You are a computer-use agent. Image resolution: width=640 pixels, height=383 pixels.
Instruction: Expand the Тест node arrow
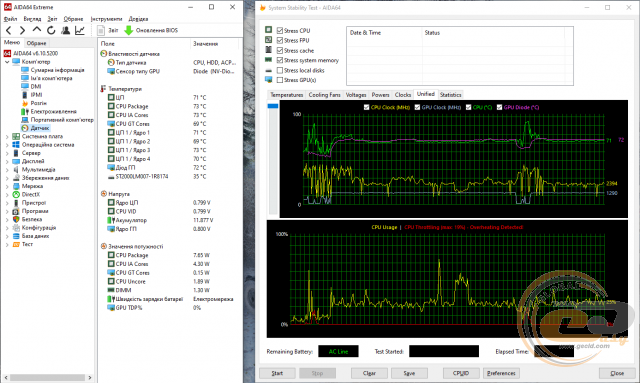[7, 244]
